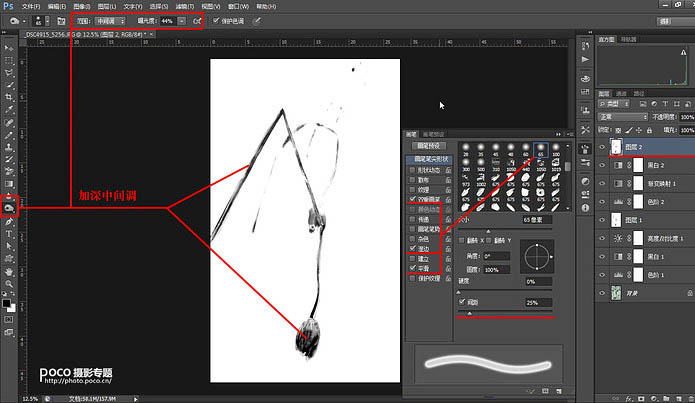Open the layer blend mode dropdown showing 正常
The height and width of the screenshot is (403, 695).
click(623, 117)
